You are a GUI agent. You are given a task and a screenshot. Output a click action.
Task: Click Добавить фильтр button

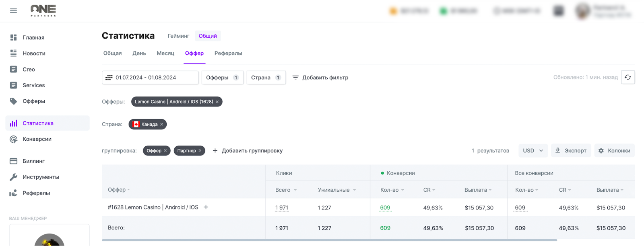point(320,78)
